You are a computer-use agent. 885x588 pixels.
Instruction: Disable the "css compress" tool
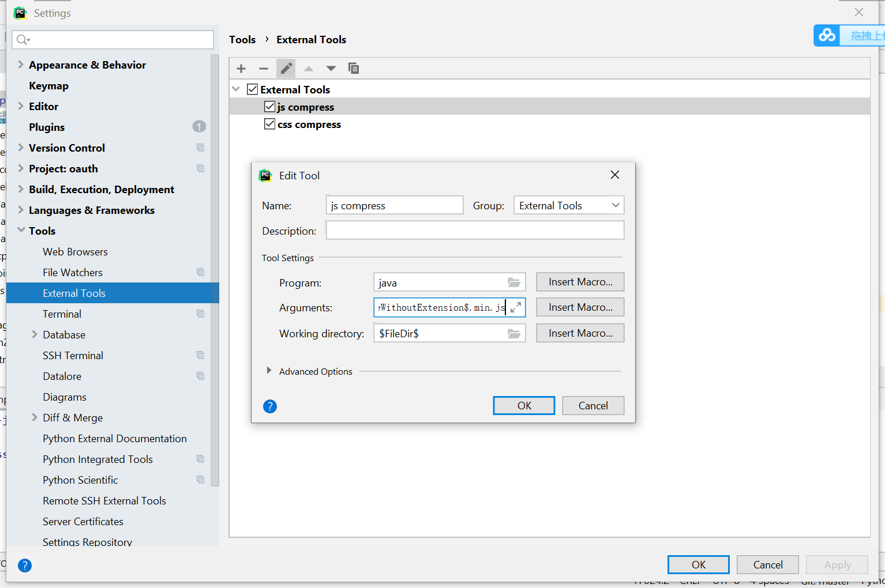click(269, 123)
